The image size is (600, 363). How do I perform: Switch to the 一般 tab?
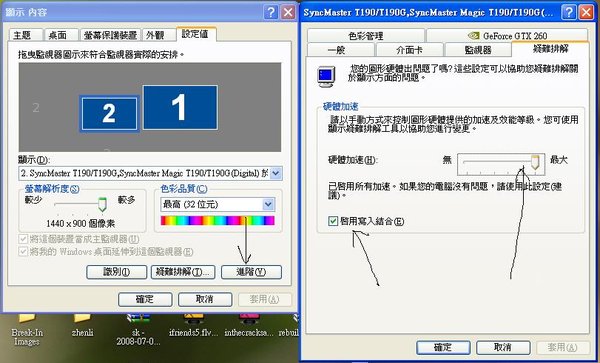point(341,50)
